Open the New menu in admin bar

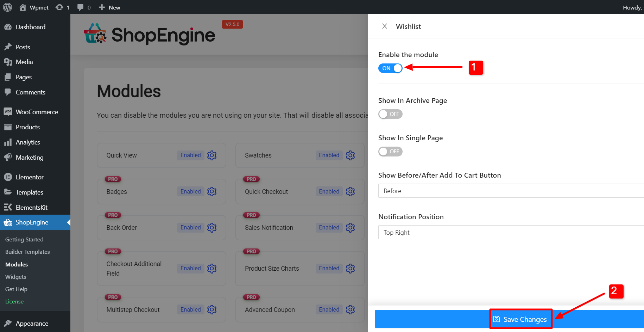coord(109,7)
